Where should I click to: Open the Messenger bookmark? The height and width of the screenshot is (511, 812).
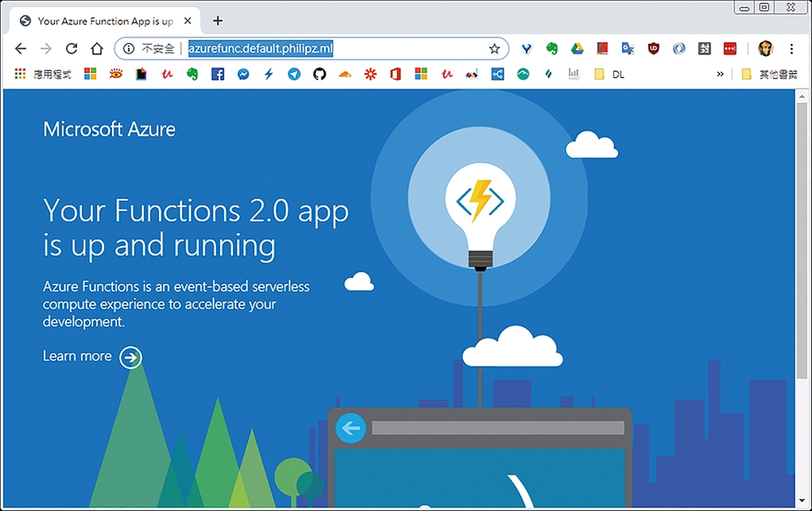pyautogui.click(x=243, y=74)
